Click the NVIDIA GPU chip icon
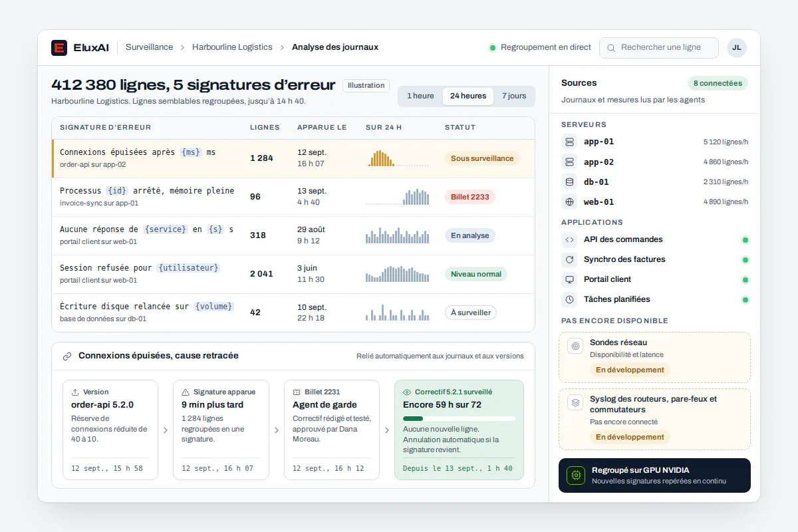 [x=575, y=475]
